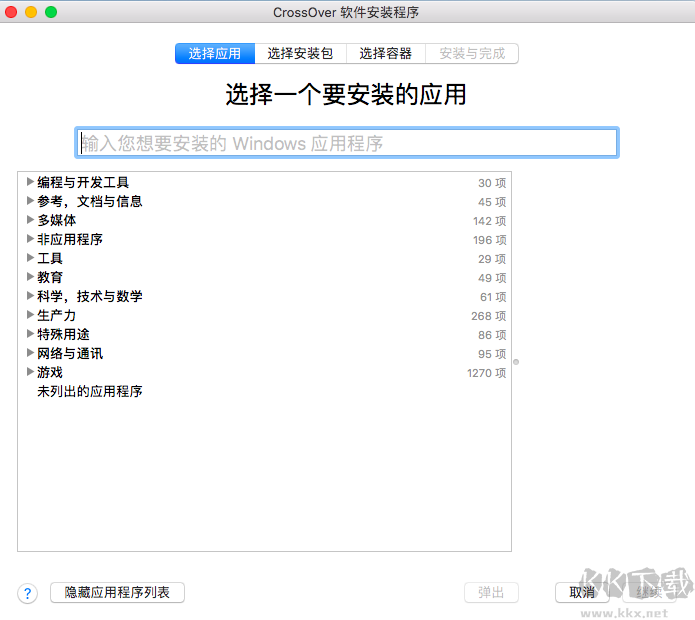
Task: Click the 49 项 count text
Action: click(492, 278)
